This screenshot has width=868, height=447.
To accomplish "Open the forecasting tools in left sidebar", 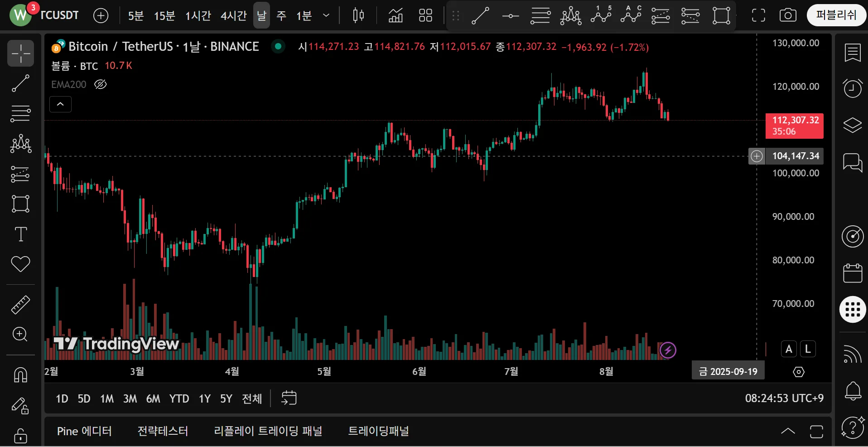I will 20,174.
